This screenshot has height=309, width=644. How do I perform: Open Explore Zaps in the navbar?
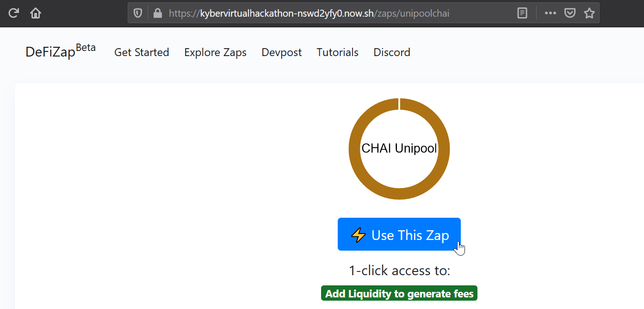pyautogui.click(x=216, y=52)
